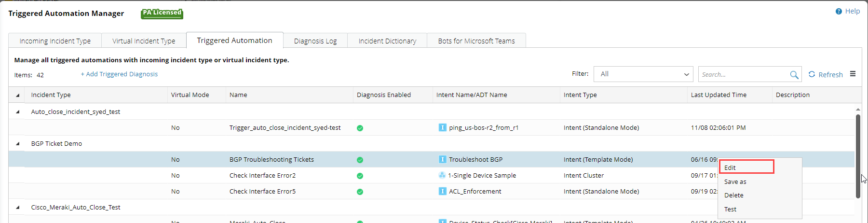Click the Help question mark icon
868x223 pixels.
(x=839, y=11)
